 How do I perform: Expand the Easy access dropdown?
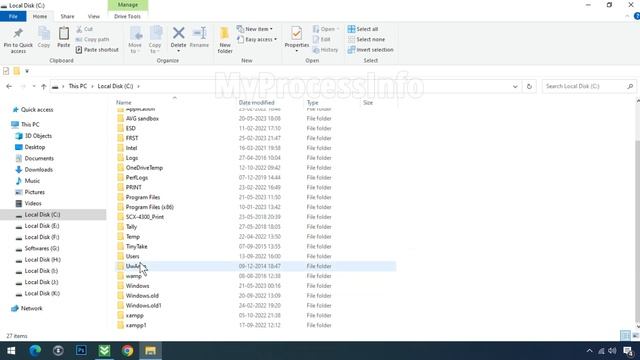click(x=257, y=39)
